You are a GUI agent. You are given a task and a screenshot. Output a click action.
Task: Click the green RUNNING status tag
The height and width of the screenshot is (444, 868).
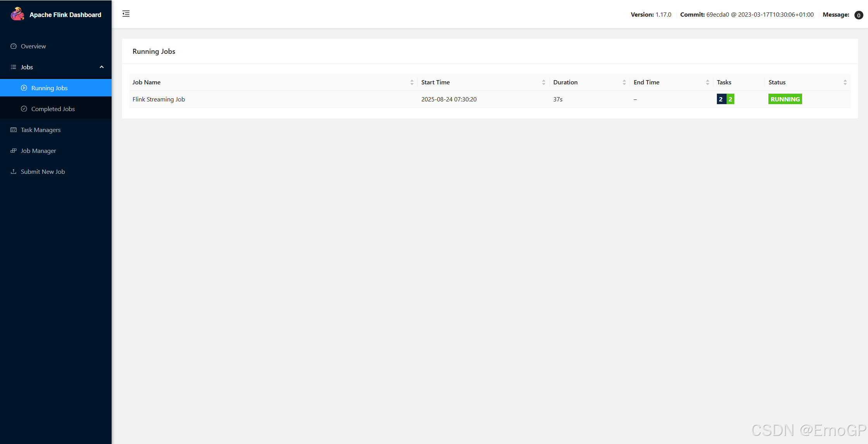[x=785, y=99]
